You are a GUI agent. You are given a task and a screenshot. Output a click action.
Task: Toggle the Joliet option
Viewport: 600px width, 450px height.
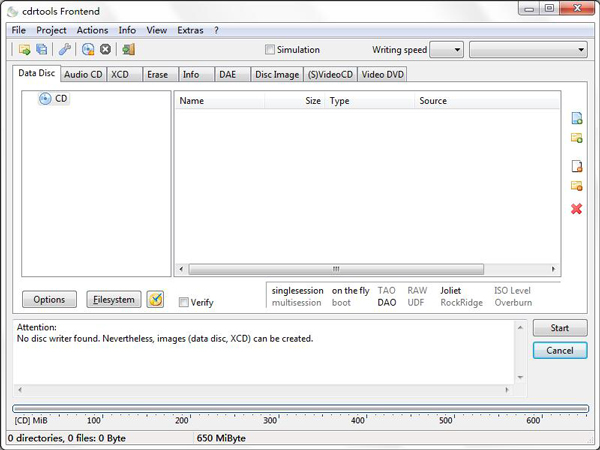(x=450, y=291)
